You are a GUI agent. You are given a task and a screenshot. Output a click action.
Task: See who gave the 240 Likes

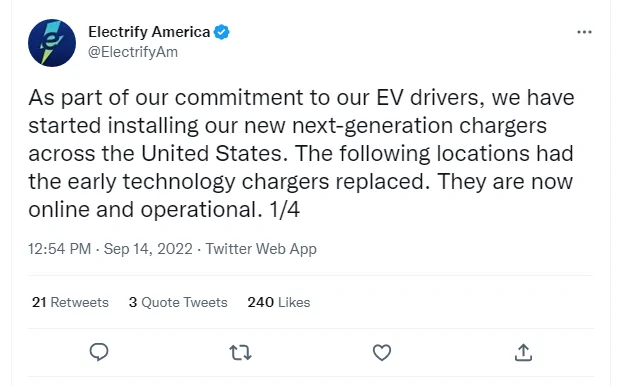pyautogui.click(x=279, y=303)
